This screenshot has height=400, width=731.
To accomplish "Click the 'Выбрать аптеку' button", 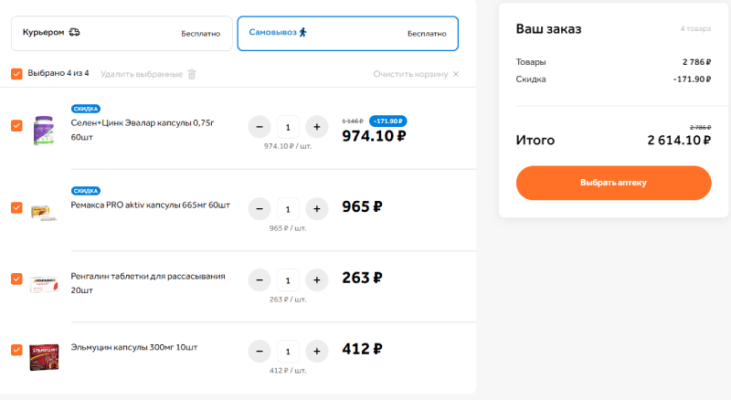I will pos(613,183).
